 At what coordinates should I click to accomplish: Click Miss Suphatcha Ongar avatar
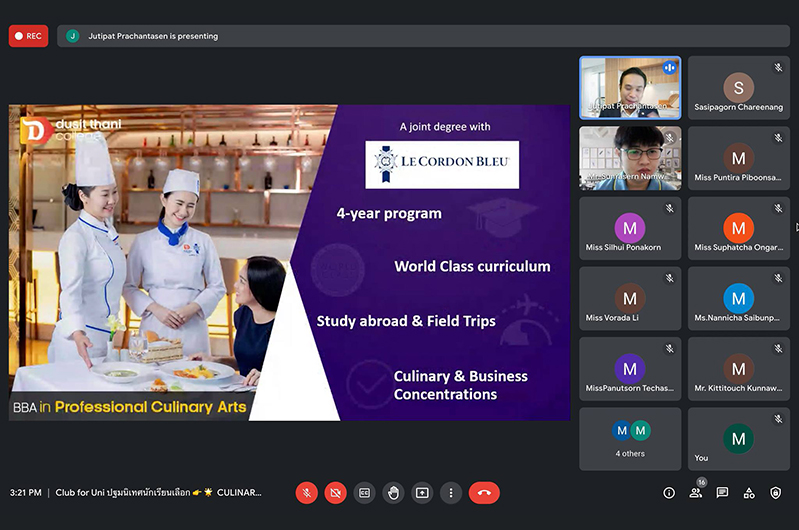click(x=738, y=228)
